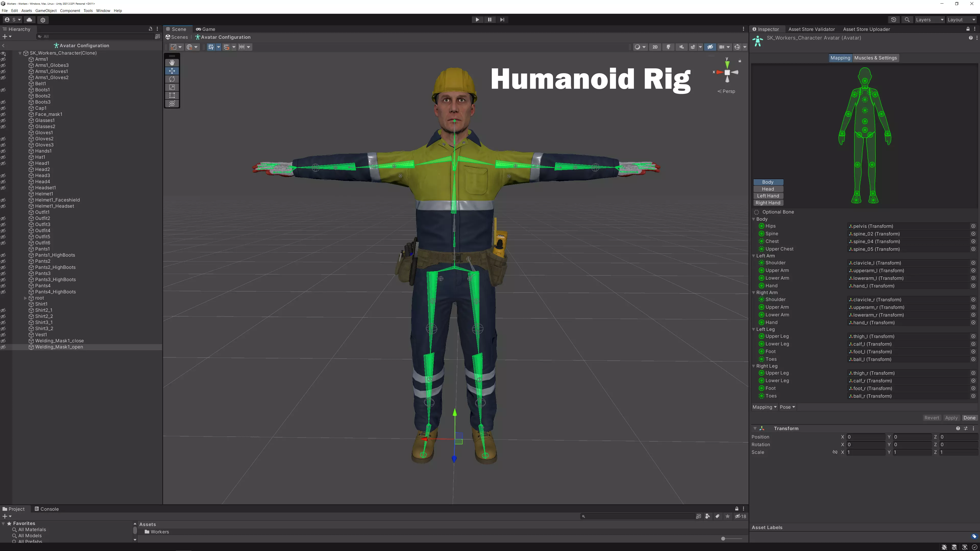The height and width of the screenshot is (551, 980).
Task: Lock the Hierarchy panel
Action: click(151, 29)
